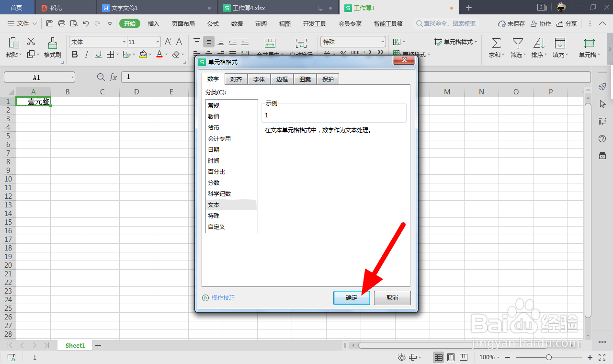Open the Filter (筛选) tool
The image size is (613, 364).
pyautogui.click(x=517, y=46)
